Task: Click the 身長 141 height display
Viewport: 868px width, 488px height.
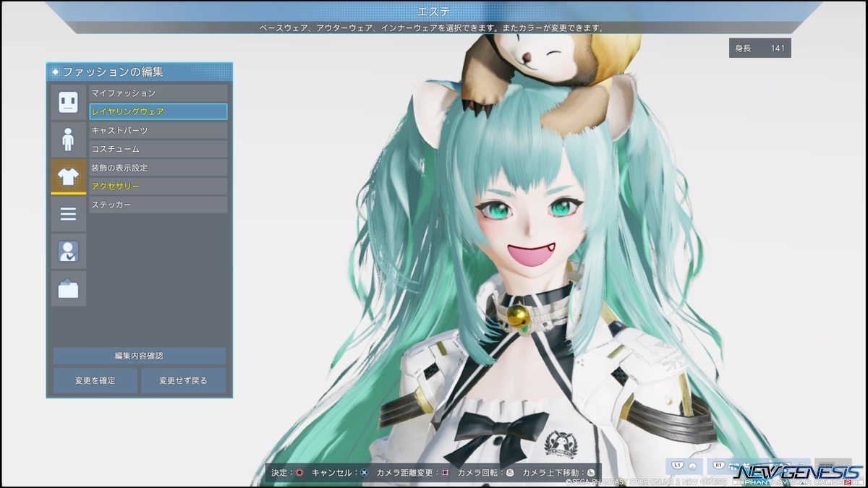Action: tap(759, 48)
